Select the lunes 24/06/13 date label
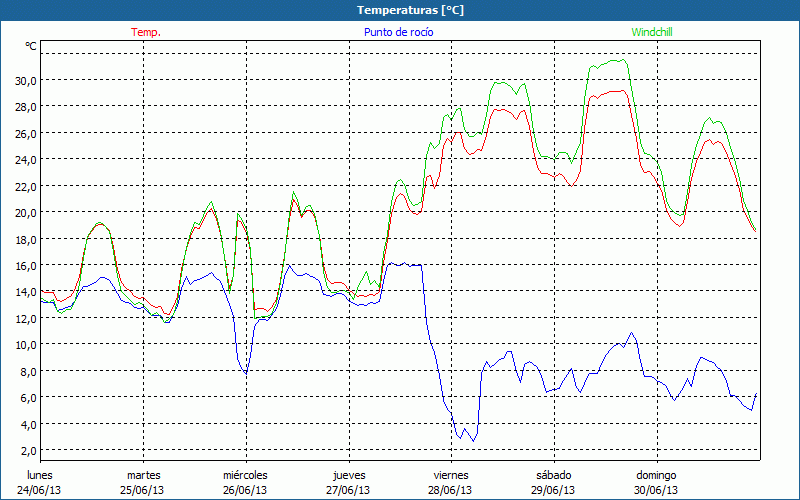This screenshot has height=500, width=800. pyautogui.click(x=40, y=482)
